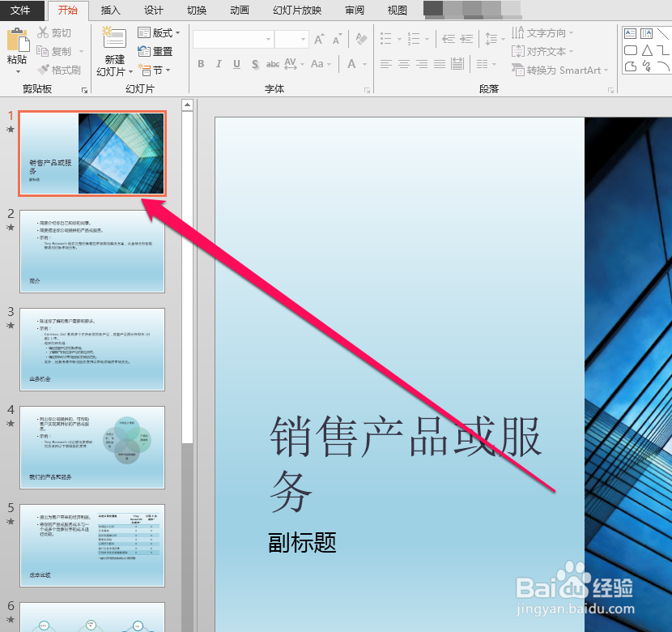Insert a vertical text box shape
Screen dimensions: 672x632
pyautogui.click(x=646, y=33)
